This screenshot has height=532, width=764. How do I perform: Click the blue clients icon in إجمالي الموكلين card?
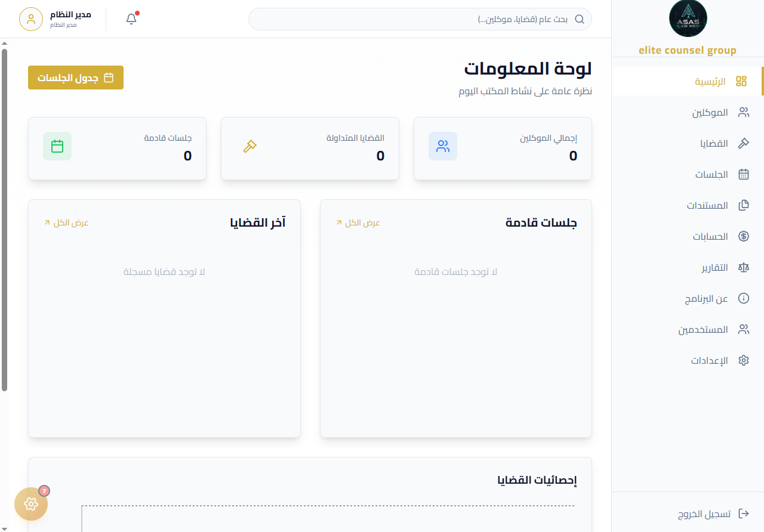pyautogui.click(x=443, y=146)
